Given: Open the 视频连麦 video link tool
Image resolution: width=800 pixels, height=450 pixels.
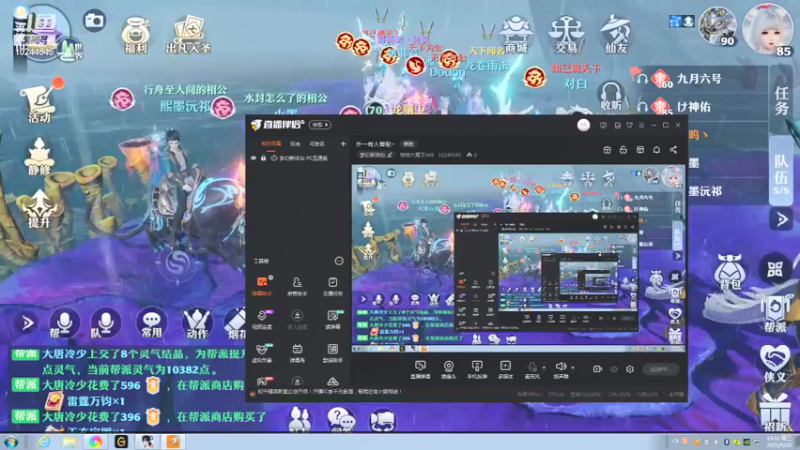Looking at the screenshot, I should coord(262,319).
